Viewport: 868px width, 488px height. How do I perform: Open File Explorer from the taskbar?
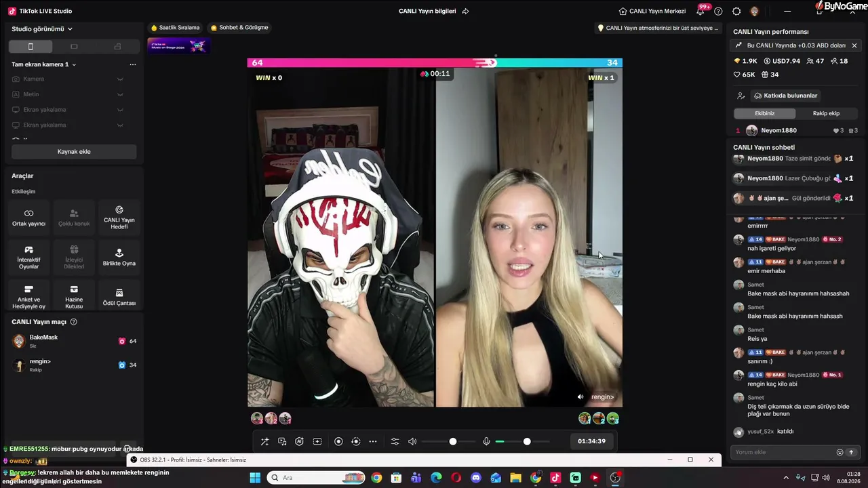click(x=515, y=478)
